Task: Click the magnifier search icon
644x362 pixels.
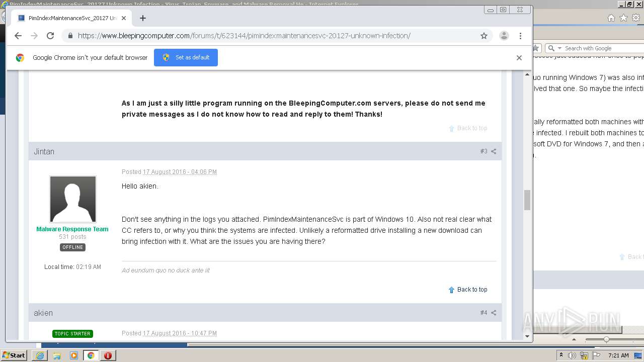Action: click(x=551, y=48)
